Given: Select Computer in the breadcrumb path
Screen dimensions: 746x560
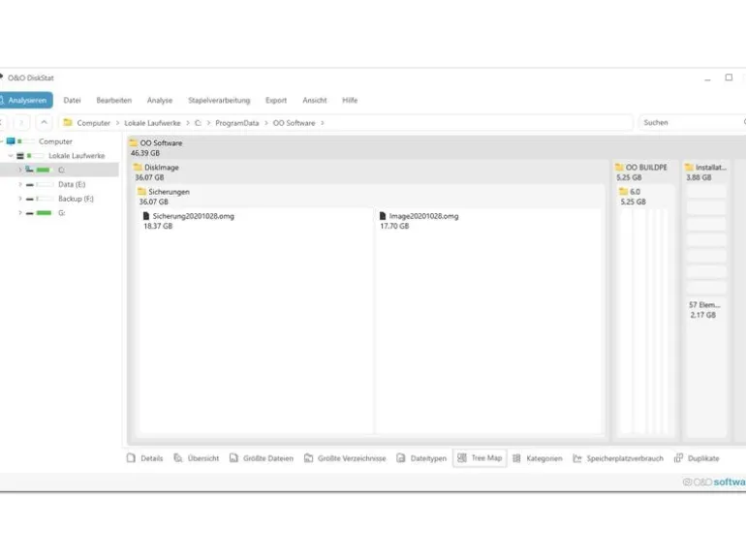Looking at the screenshot, I should tap(93, 123).
